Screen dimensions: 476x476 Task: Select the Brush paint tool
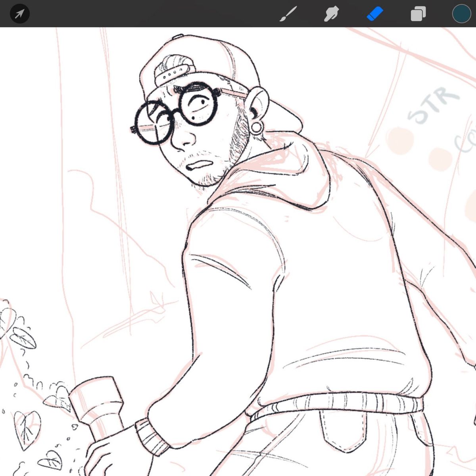[289, 14]
